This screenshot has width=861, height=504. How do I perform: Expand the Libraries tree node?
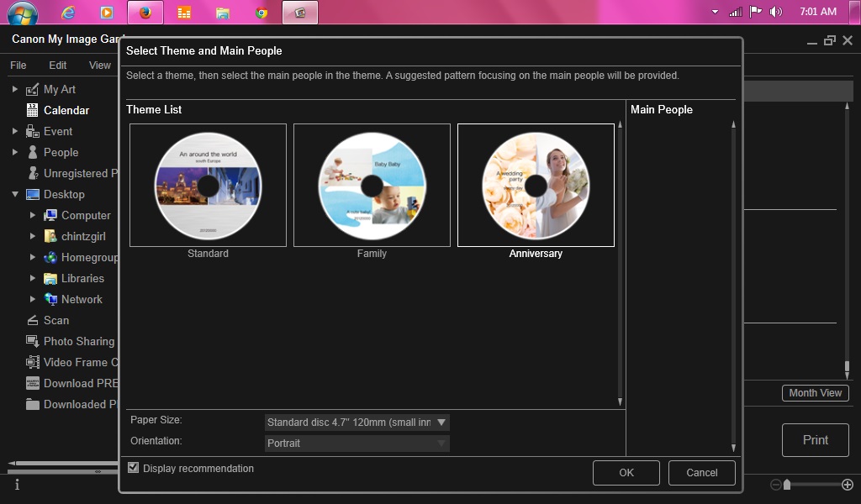tap(33, 278)
